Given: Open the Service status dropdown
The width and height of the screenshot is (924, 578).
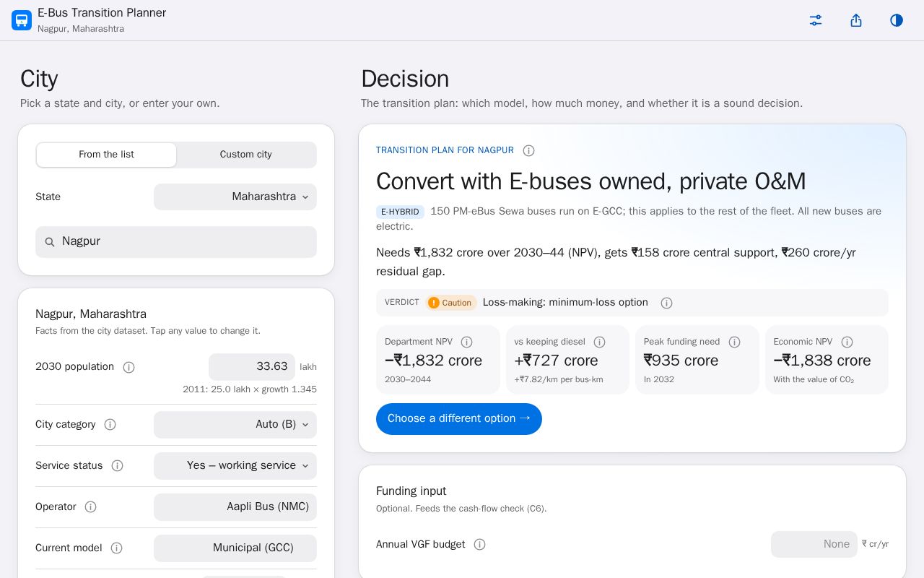Looking at the screenshot, I should pos(235,465).
